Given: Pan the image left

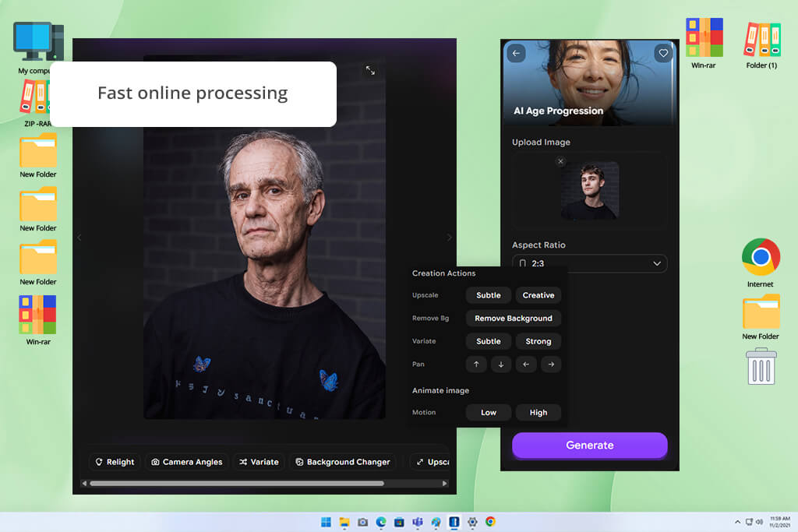Looking at the screenshot, I should (526, 365).
